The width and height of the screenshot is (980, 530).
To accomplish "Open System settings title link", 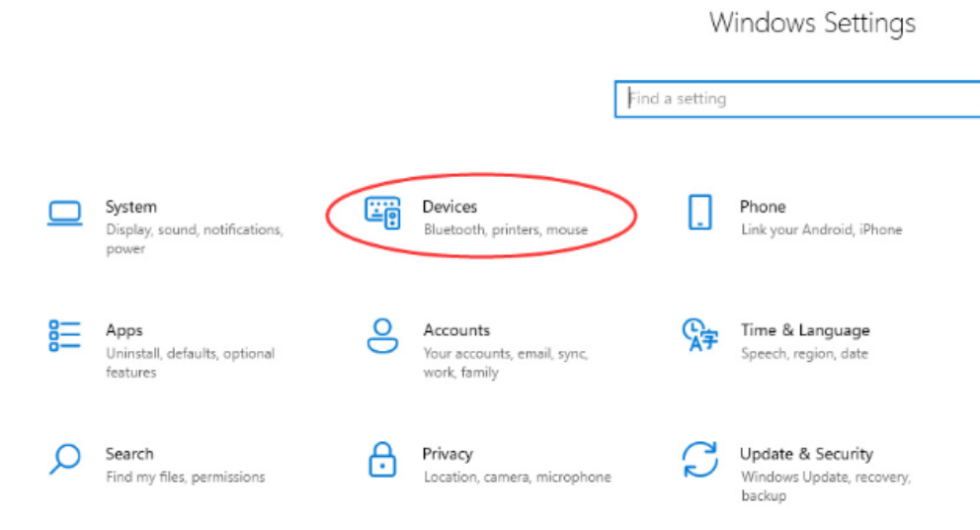I will [131, 207].
